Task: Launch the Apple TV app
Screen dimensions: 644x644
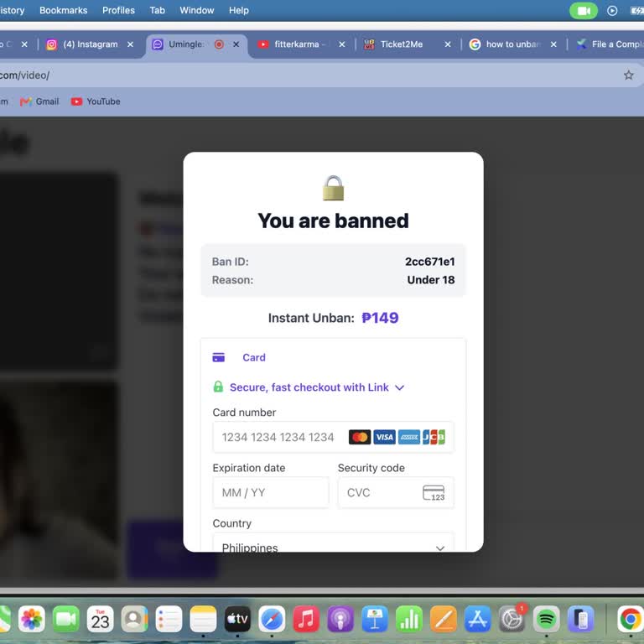Action: point(237,619)
